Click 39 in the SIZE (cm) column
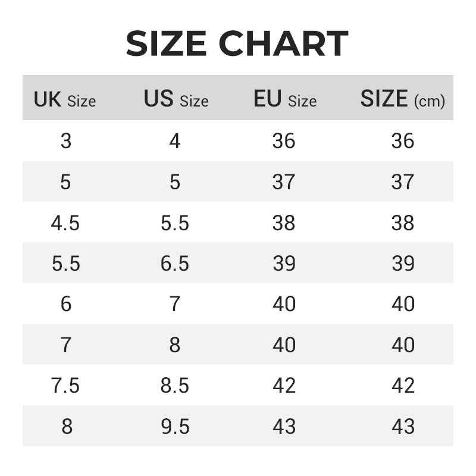The image size is (476, 476). [403, 264]
